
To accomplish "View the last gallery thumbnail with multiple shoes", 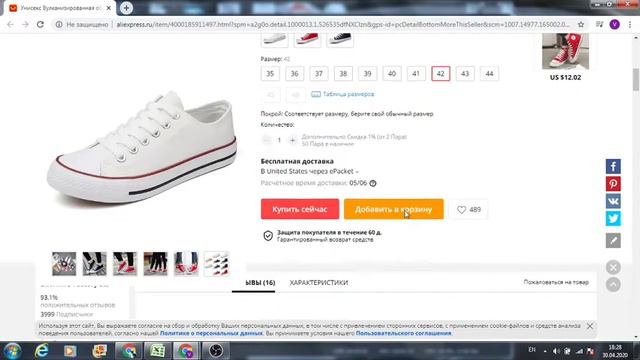I will [217, 264].
